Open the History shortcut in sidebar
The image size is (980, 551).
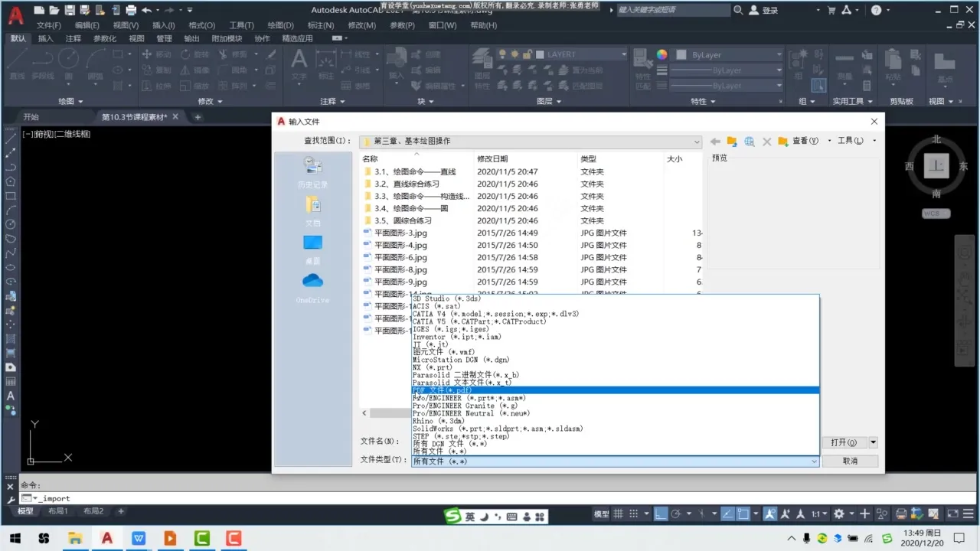click(x=312, y=172)
